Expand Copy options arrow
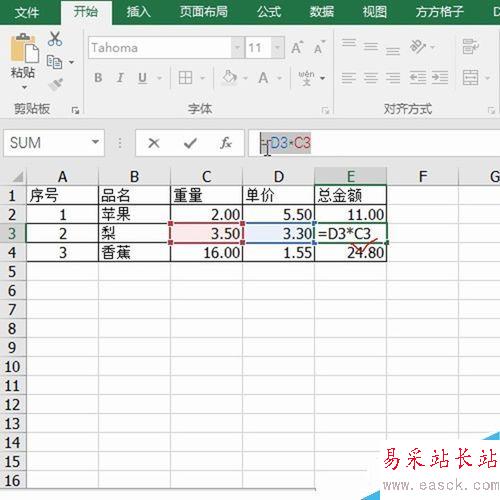The height and width of the screenshot is (500, 500). [x=71, y=62]
